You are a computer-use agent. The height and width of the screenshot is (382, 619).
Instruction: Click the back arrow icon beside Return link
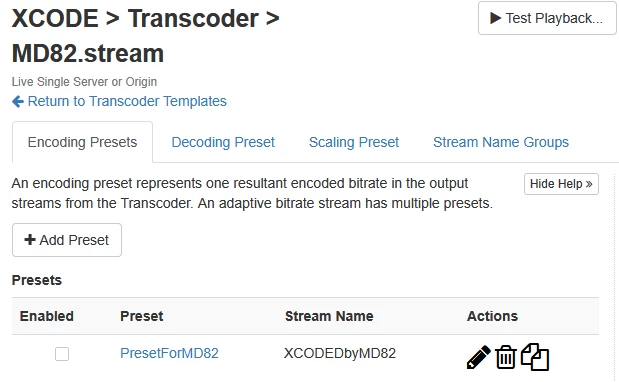click(18, 101)
